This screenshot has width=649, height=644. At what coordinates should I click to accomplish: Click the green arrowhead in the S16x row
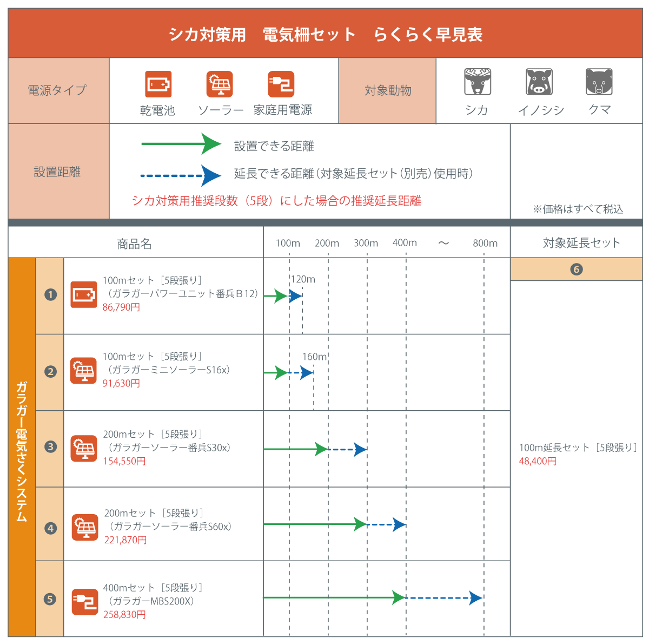point(281,372)
